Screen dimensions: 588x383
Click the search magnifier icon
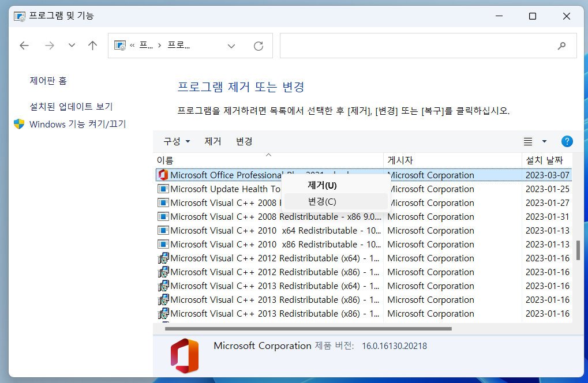pyautogui.click(x=562, y=46)
